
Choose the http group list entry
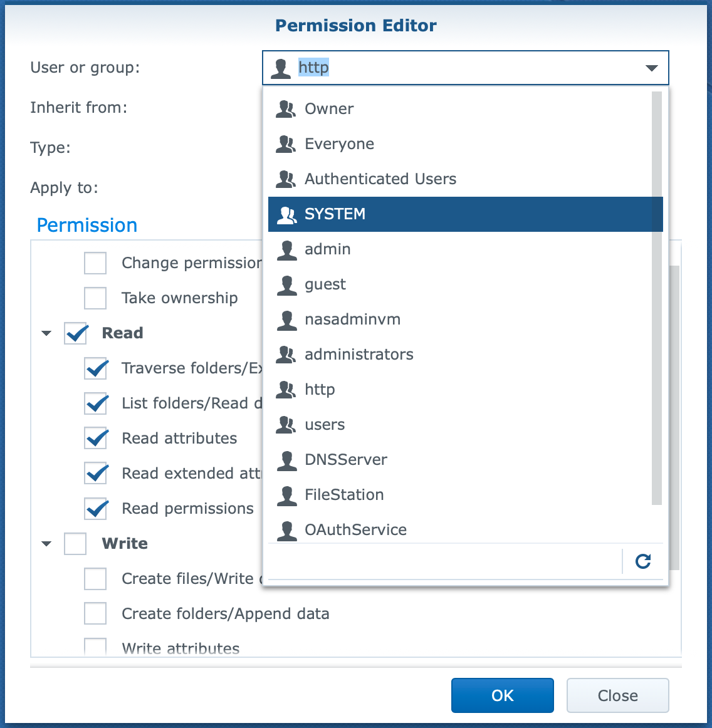click(466, 390)
